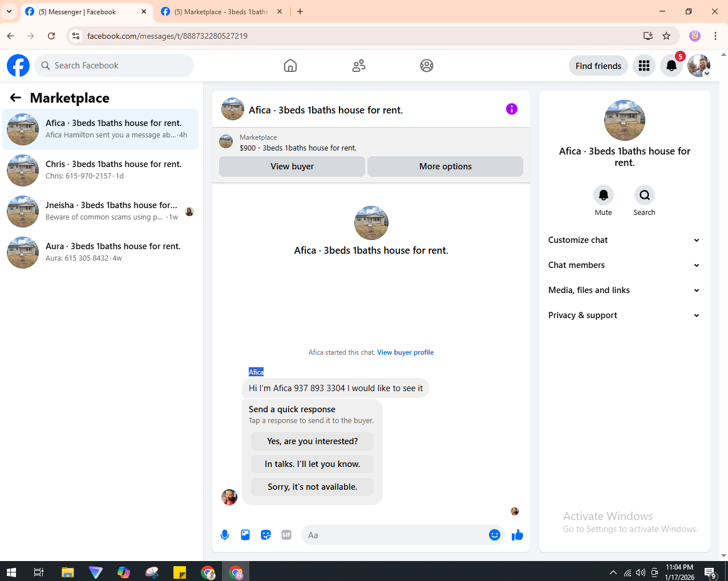Open the emoji picker in message box
The height and width of the screenshot is (581, 728).
(x=495, y=535)
